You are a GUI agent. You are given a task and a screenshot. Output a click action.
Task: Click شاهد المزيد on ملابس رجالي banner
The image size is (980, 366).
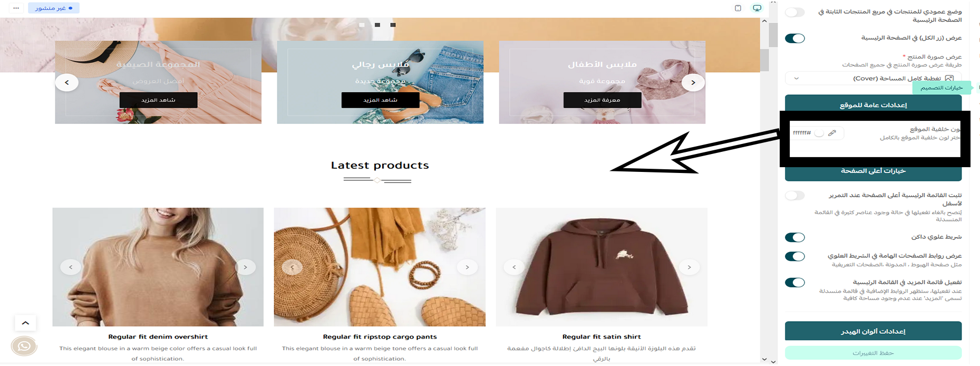tap(380, 100)
